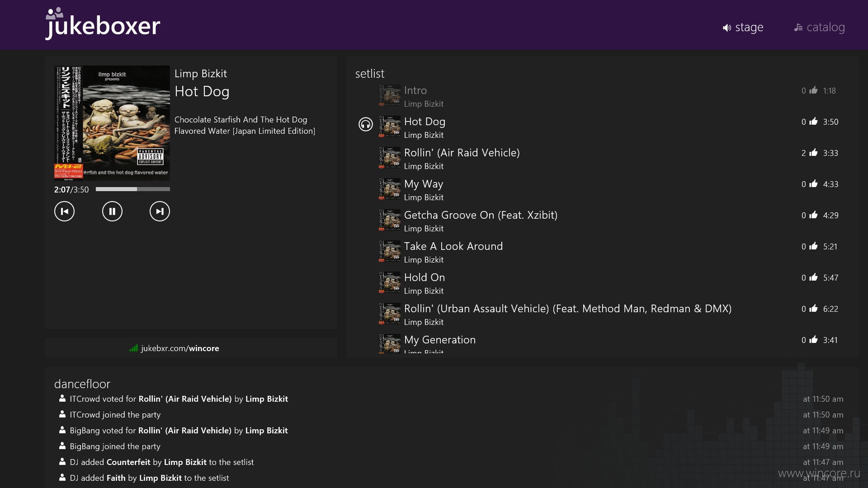The height and width of the screenshot is (488, 868).
Task: Click the 6:22 duration in setlist
Action: pos(830,309)
